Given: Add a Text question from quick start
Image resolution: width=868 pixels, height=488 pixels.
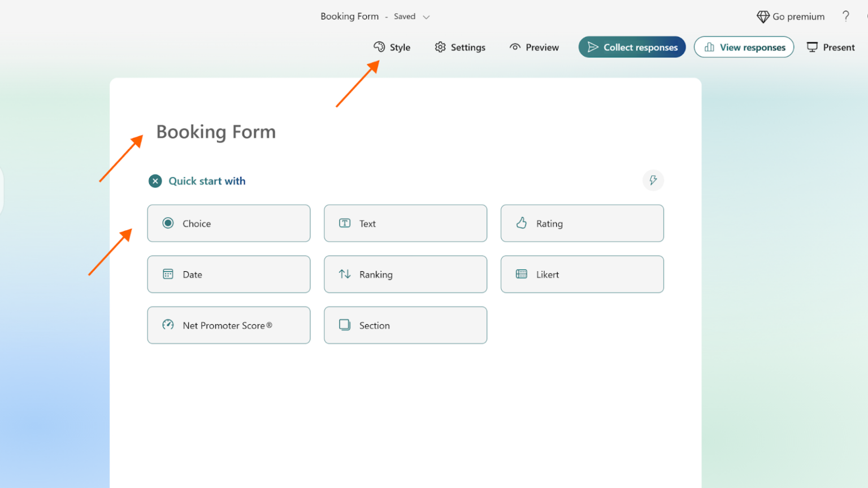Looking at the screenshot, I should pyautogui.click(x=405, y=223).
